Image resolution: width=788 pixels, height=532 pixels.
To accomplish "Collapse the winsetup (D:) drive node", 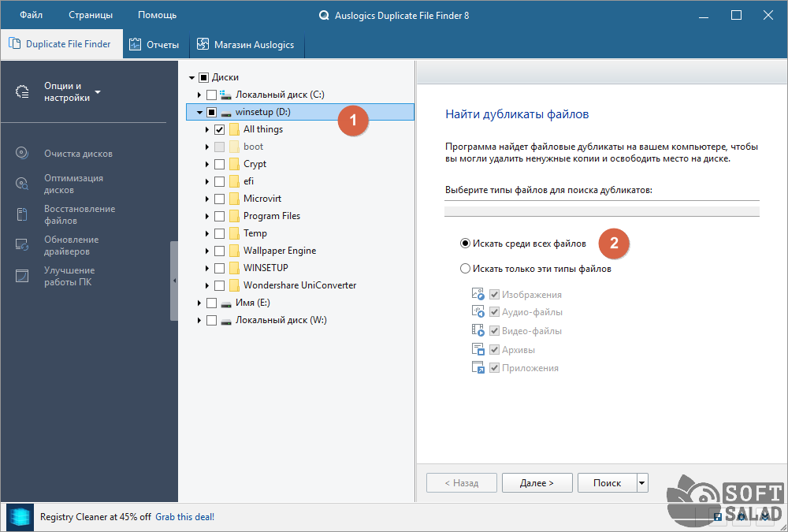I will (199, 113).
